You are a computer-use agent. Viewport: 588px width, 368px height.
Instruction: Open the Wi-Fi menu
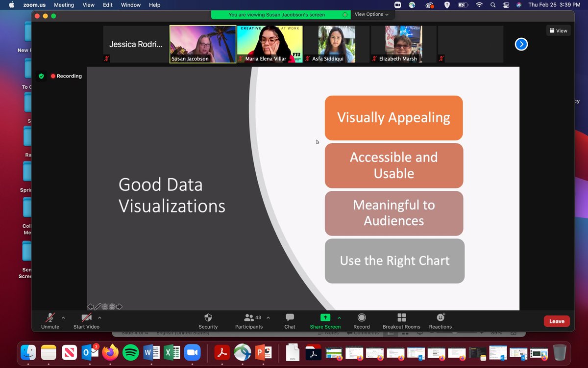point(479,5)
